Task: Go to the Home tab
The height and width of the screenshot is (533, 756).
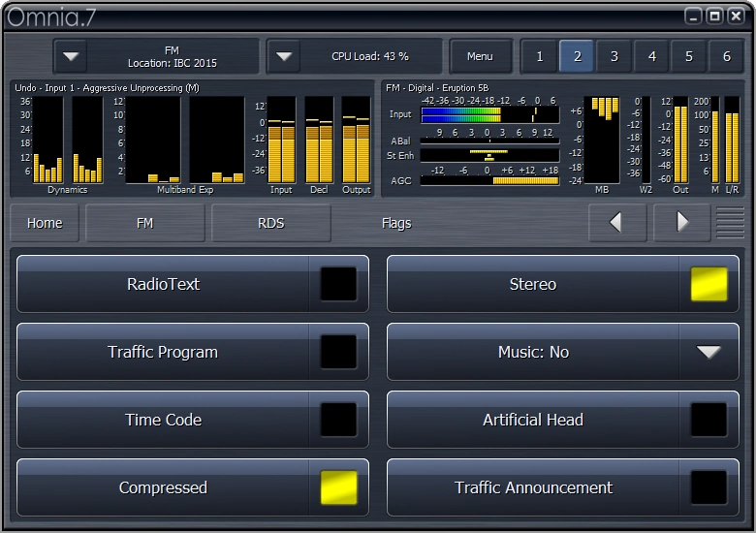Action: (45, 223)
